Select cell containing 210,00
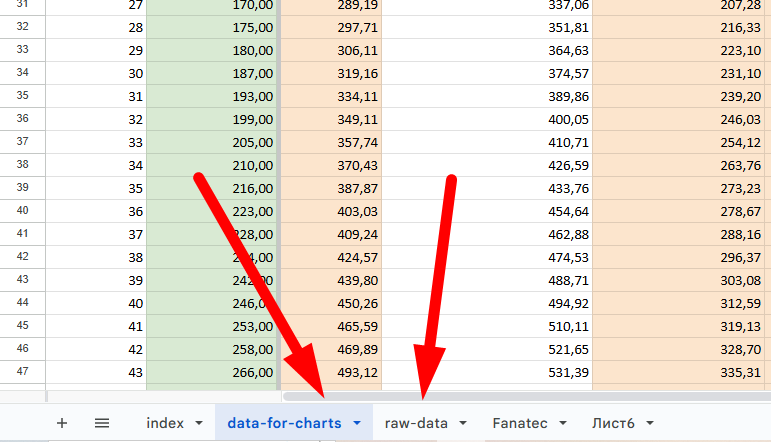 212,165
